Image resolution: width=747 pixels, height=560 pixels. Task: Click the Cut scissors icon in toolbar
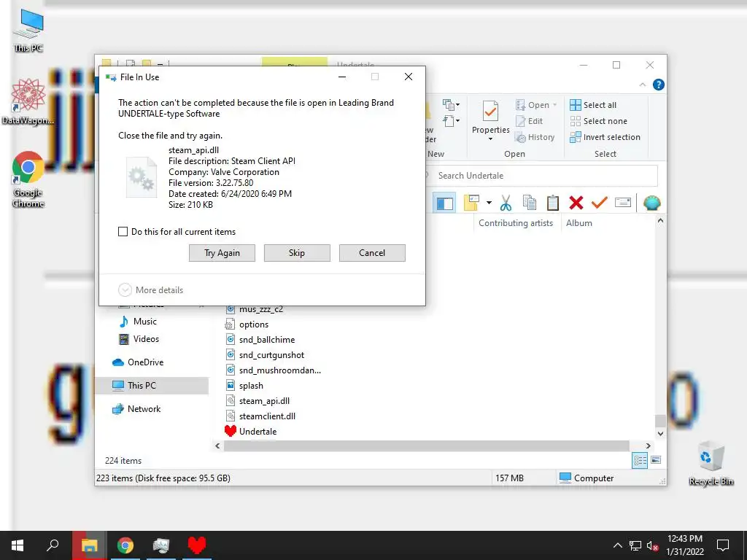(506, 203)
